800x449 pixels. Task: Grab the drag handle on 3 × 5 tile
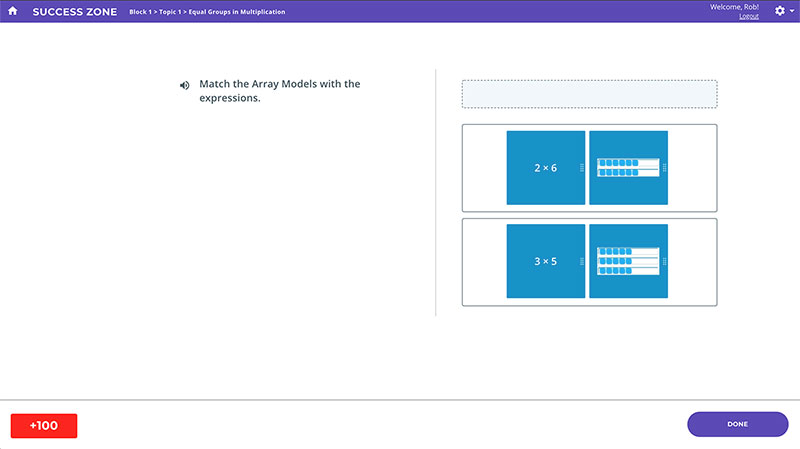click(582, 261)
